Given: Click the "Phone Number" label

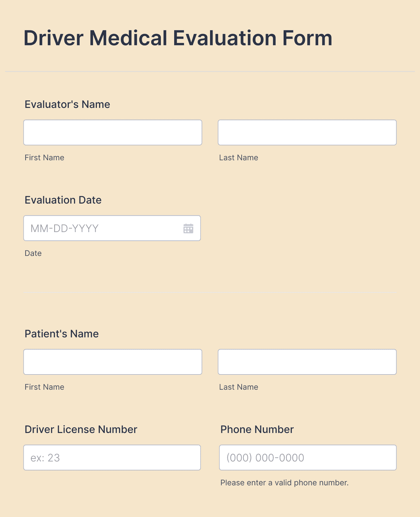Looking at the screenshot, I should (257, 430).
